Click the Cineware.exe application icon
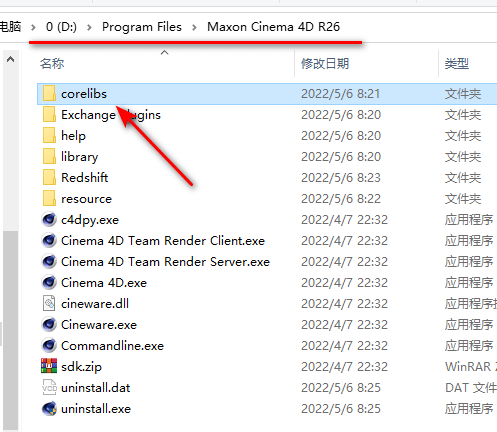Screen dimensions: 497x432 pos(49,325)
